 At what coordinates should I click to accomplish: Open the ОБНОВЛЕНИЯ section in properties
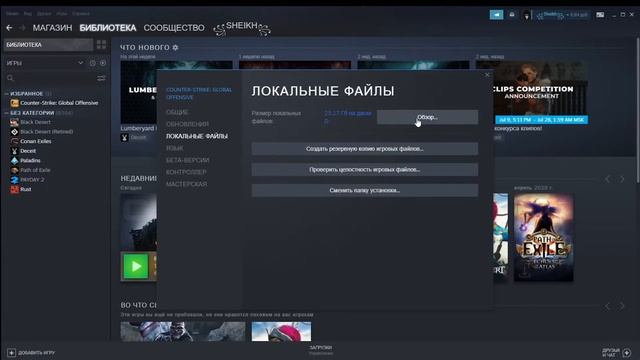[x=187, y=124]
